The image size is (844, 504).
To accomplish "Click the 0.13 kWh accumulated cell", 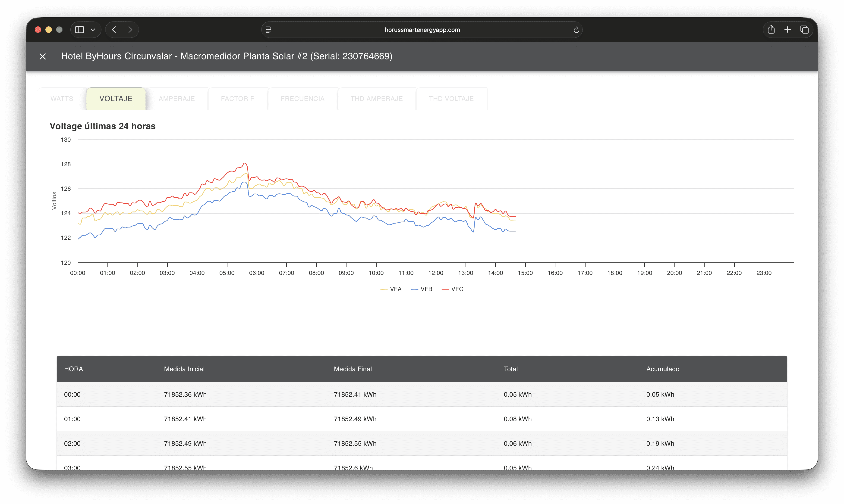I will pos(660,419).
